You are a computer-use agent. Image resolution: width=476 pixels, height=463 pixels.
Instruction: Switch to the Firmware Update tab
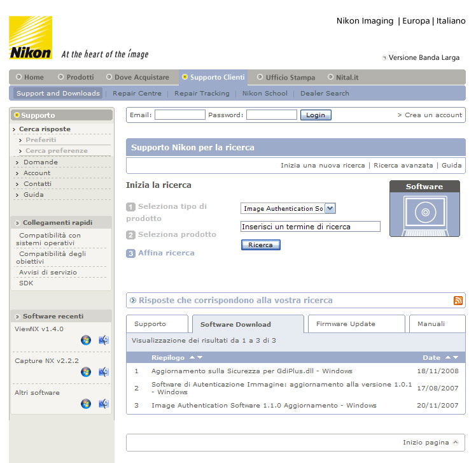pyautogui.click(x=357, y=324)
